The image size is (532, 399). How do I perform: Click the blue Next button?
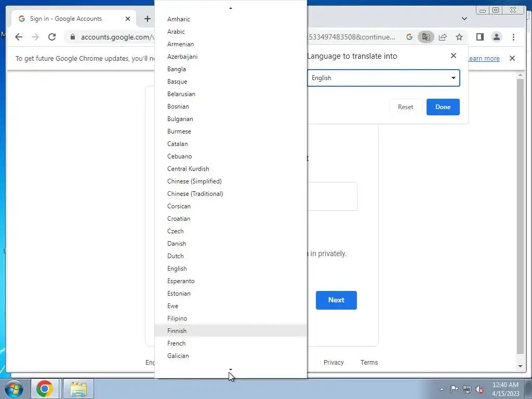pyautogui.click(x=336, y=300)
